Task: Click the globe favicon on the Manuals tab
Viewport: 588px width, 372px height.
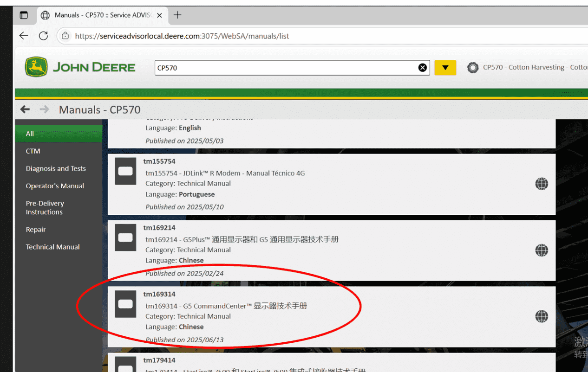Action: [x=45, y=15]
